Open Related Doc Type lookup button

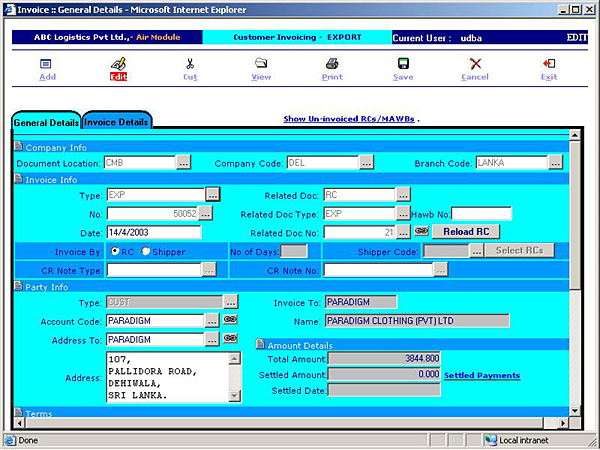point(403,214)
